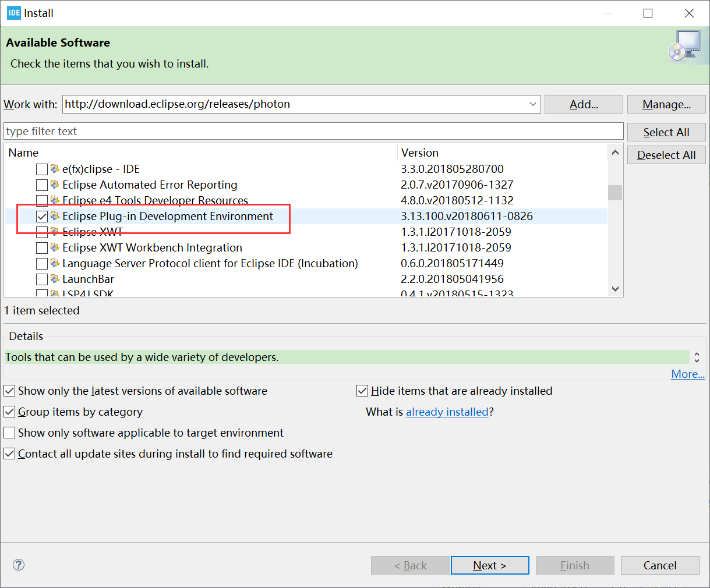
Task: Select the LaunchBar row name
Action: (x=88, y=279)
